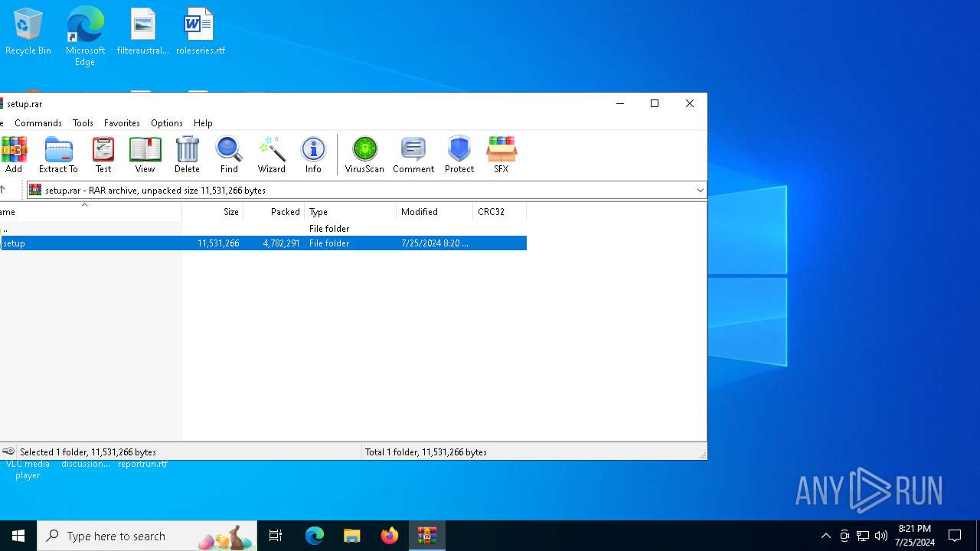
Task: Click the Windows Start button
Action: click(18, 536)
